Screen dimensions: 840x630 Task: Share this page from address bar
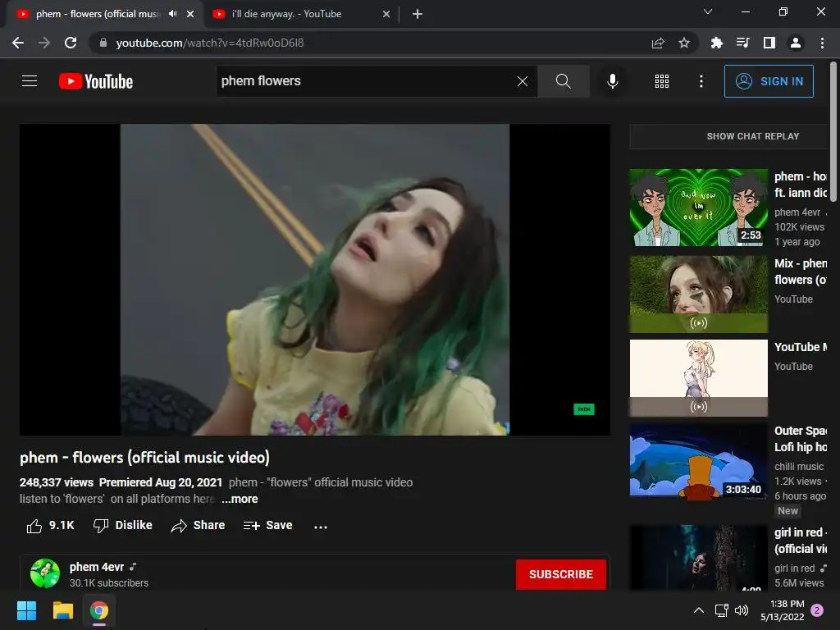point(658,43)
